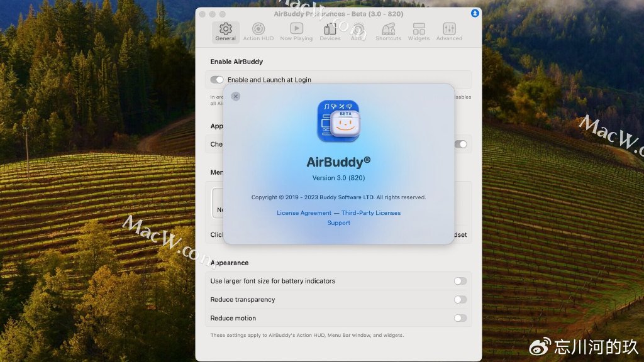644x362 pixels.
Task: Click the "Enable AirBuddy" section heading
Action: [236, 62]
